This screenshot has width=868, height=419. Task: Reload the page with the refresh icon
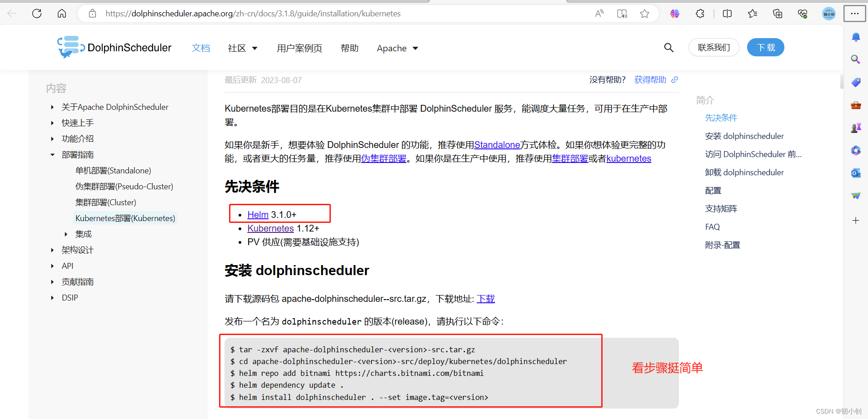click(37, 14)
